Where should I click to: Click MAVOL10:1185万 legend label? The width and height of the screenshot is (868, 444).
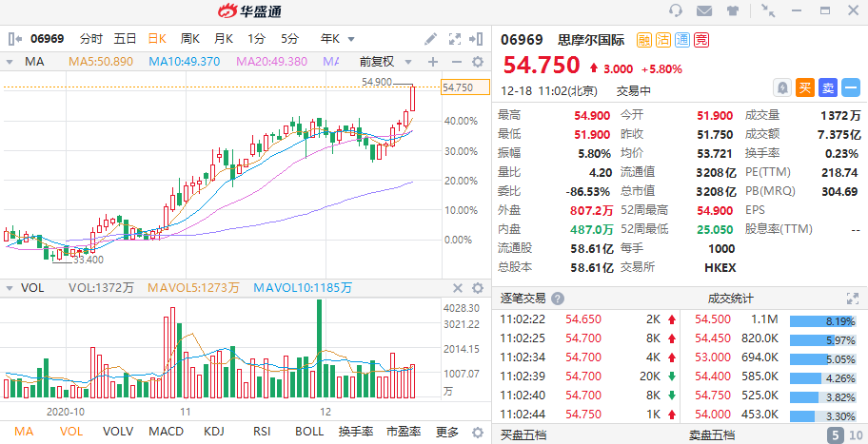click(303, 287)
